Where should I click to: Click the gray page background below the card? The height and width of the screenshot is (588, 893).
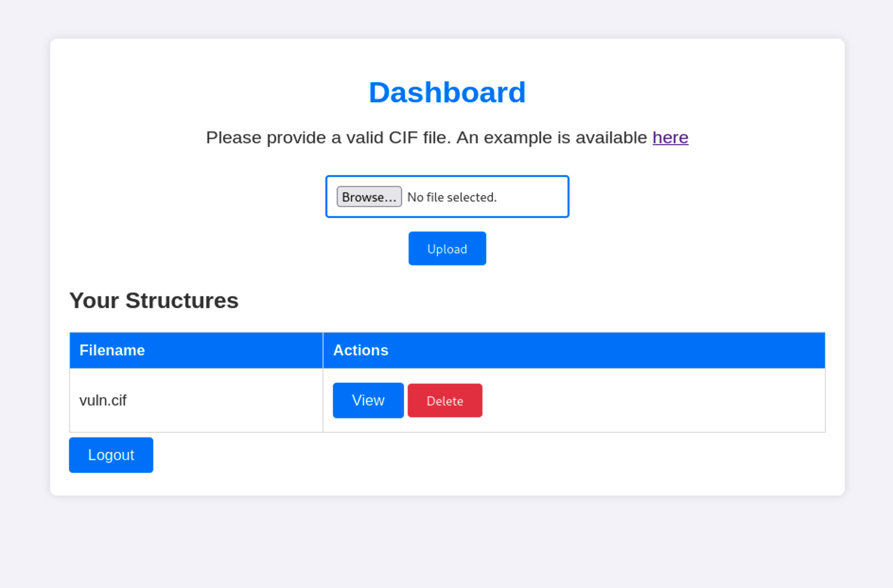(x=446, y=544)
